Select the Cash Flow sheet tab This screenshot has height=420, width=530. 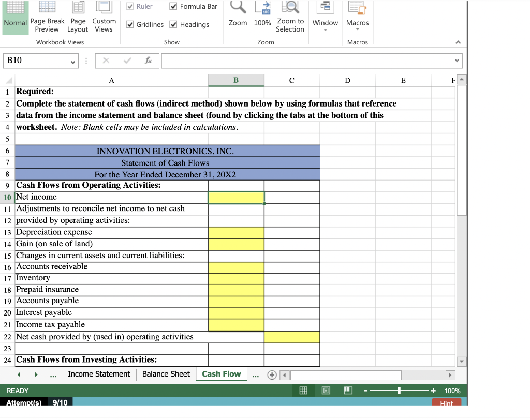(x=222, y=374)
